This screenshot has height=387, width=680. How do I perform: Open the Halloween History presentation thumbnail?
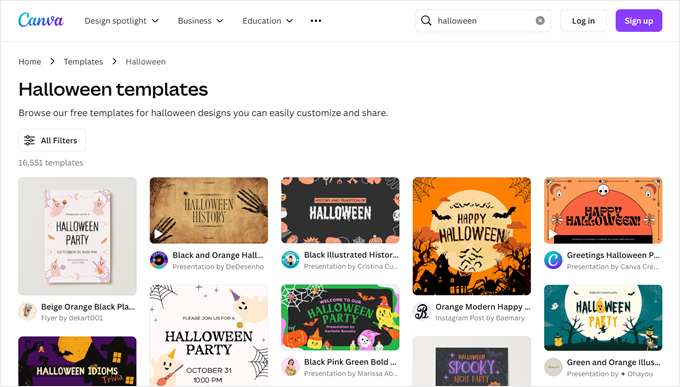pyautogui.click(x=209, y=210)
